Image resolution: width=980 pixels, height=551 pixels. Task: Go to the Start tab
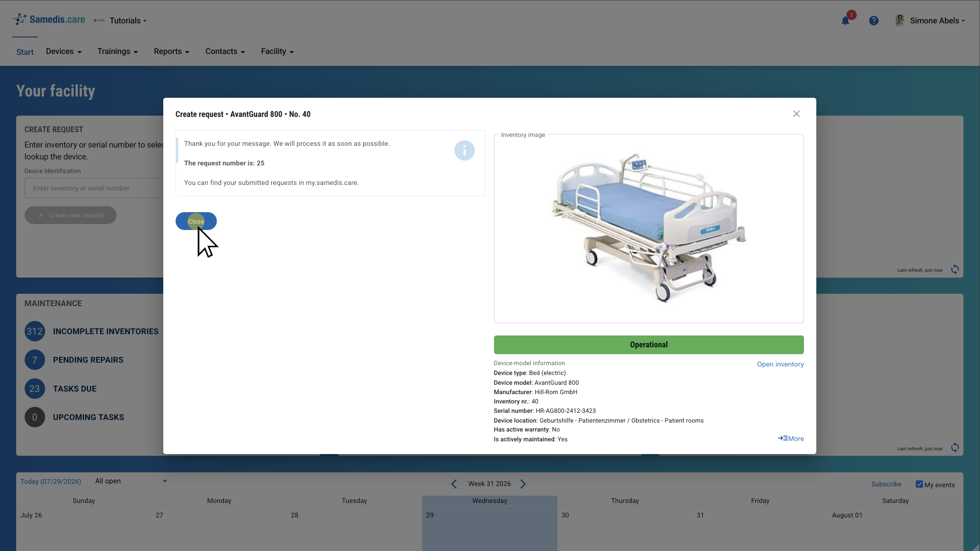pos(25,52)
